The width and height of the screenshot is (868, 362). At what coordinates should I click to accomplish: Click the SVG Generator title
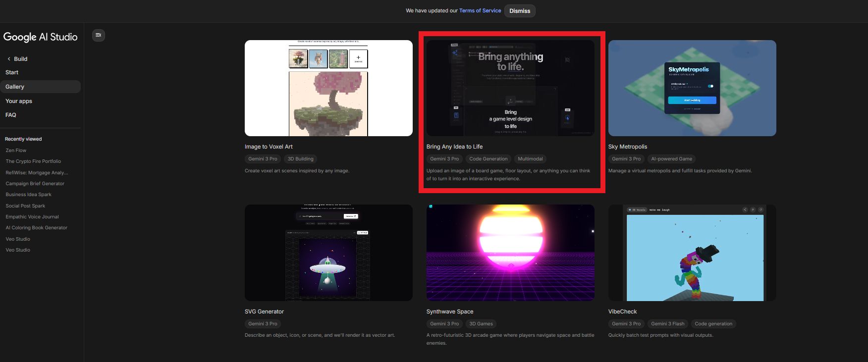[264, 311]
